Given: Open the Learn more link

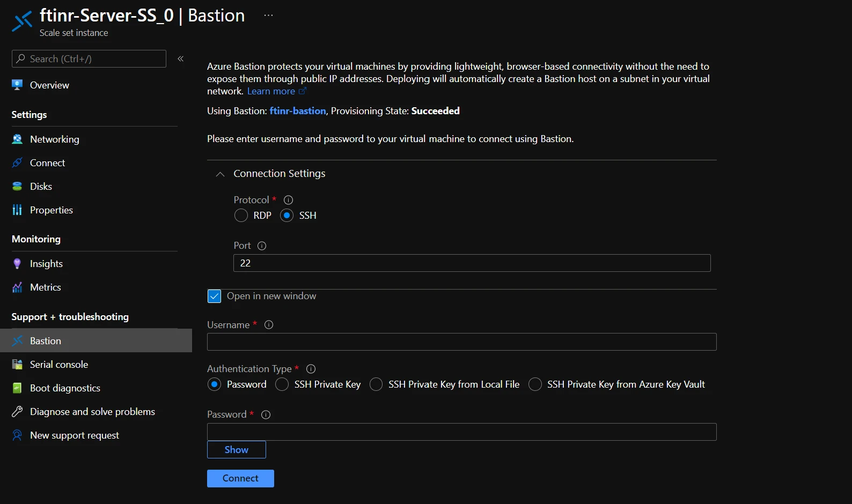Looking at the screenshot, I should (276, 91).
